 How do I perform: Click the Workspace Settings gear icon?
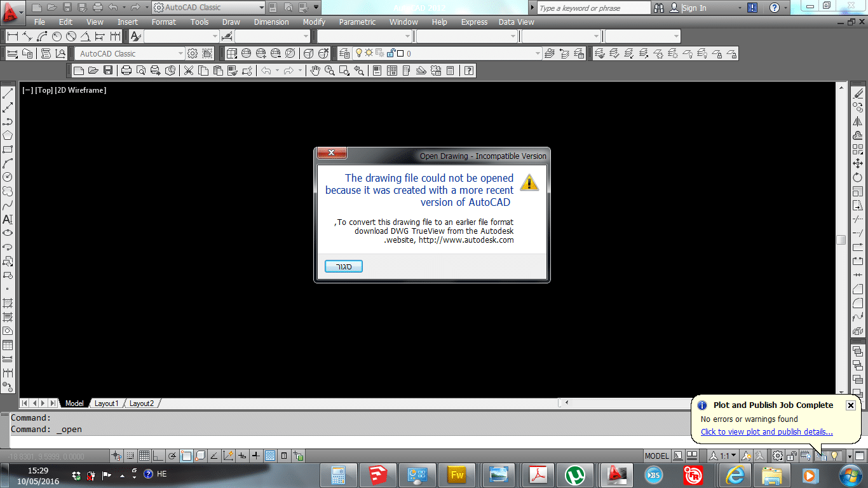[x=193, y=54]
